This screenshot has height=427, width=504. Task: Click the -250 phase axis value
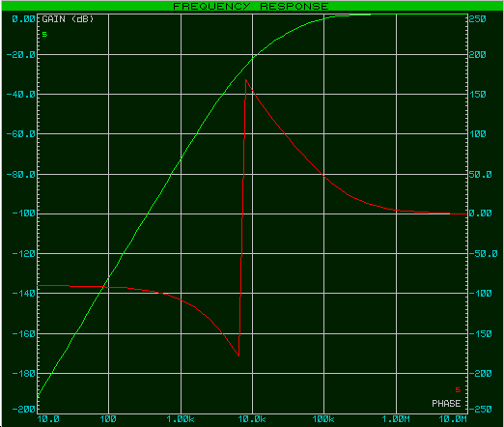click(x=480, y=410)
